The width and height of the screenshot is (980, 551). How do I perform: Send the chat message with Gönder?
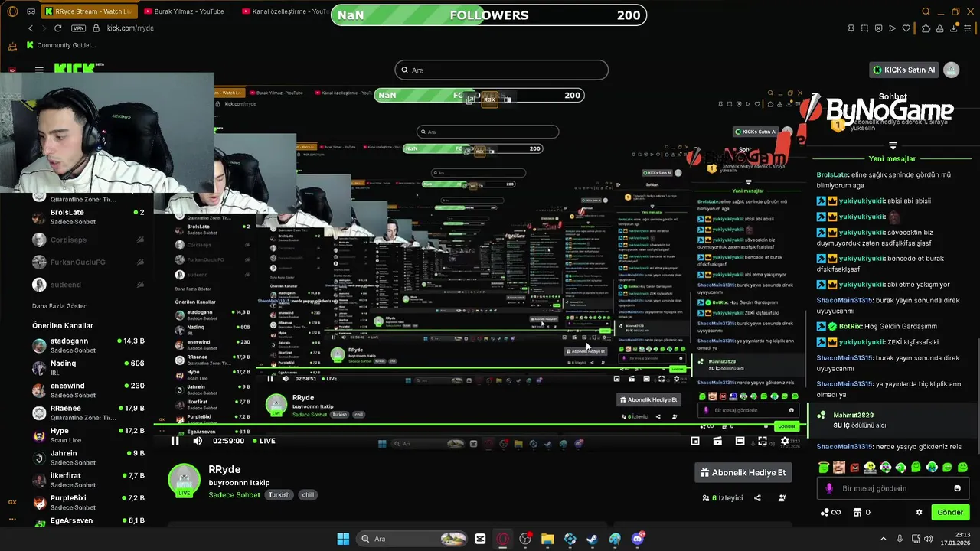coord(950,512)
